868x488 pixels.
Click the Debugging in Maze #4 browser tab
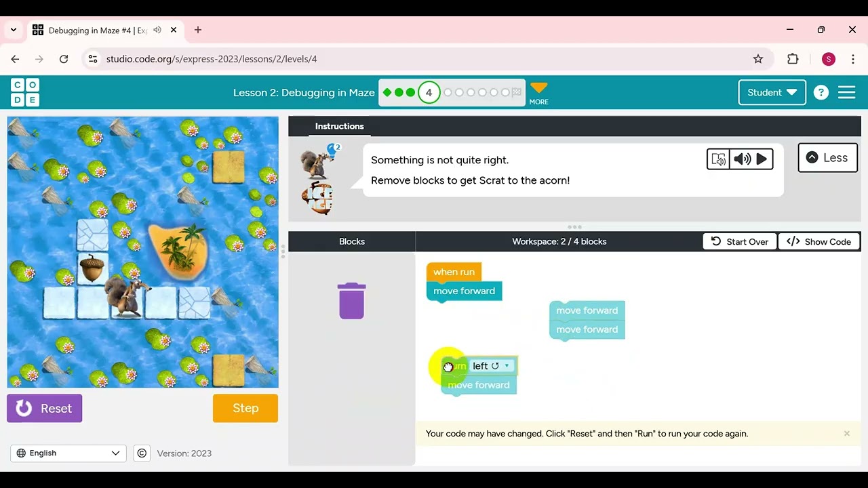105,30
